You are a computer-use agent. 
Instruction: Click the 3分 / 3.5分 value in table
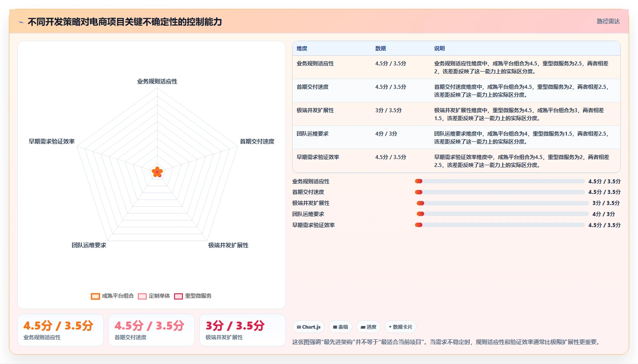pos(388,110)
